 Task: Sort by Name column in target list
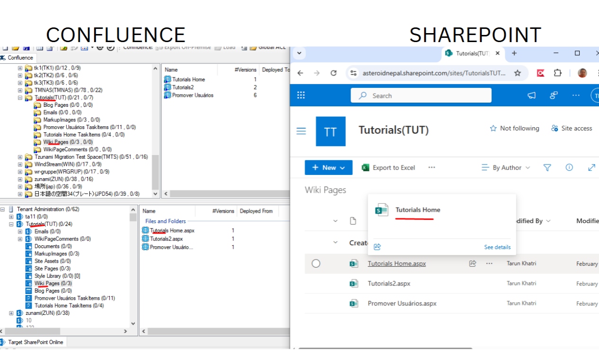[x=149, y=211]
